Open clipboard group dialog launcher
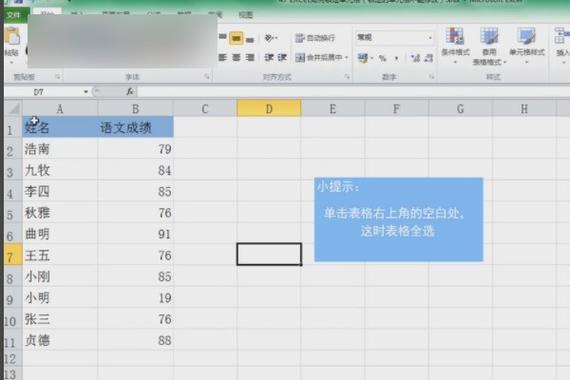Screen dimensions: 570x380 tap(57, 77)
